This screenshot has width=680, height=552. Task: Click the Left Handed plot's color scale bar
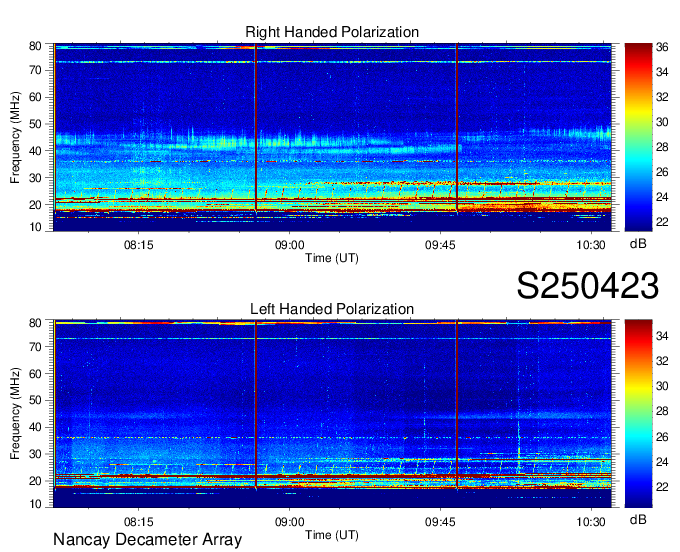638,414
